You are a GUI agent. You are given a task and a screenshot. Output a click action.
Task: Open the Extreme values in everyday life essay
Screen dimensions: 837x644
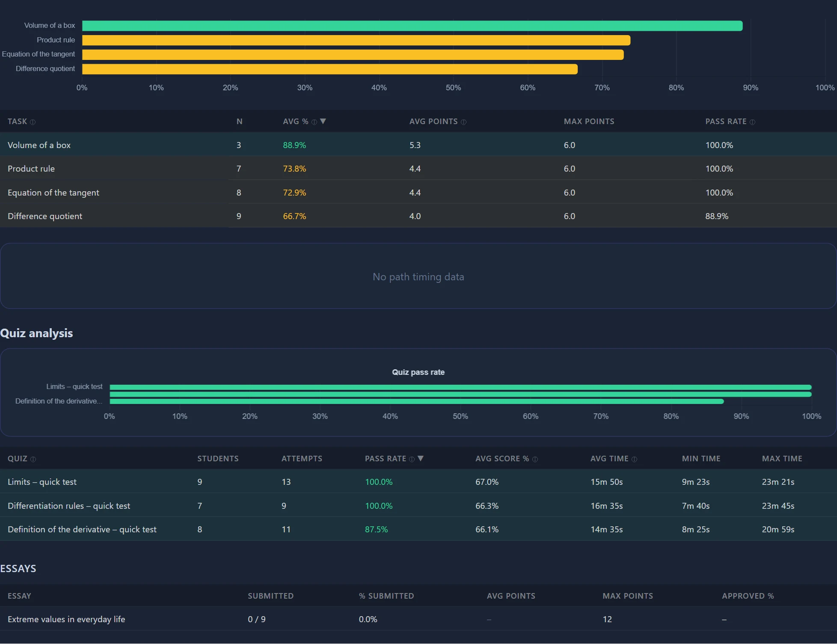click(66, 619)
